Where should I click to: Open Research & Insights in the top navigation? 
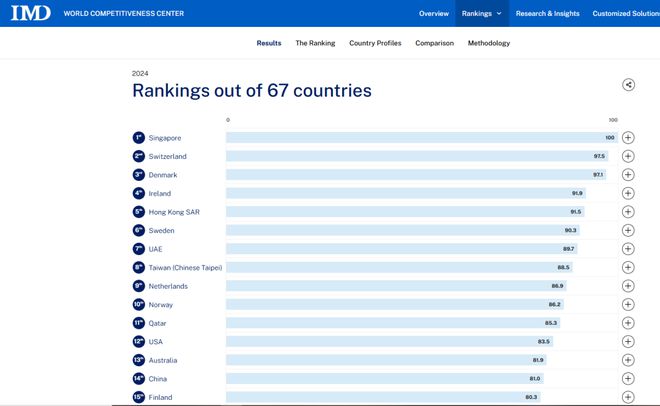[x=548, y=13]
